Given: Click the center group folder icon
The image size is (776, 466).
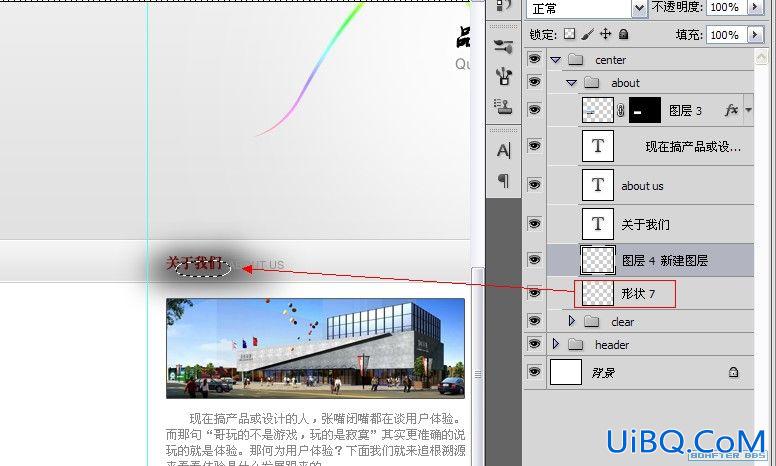Looking at the screenshot, I should (x=576, y=59).
